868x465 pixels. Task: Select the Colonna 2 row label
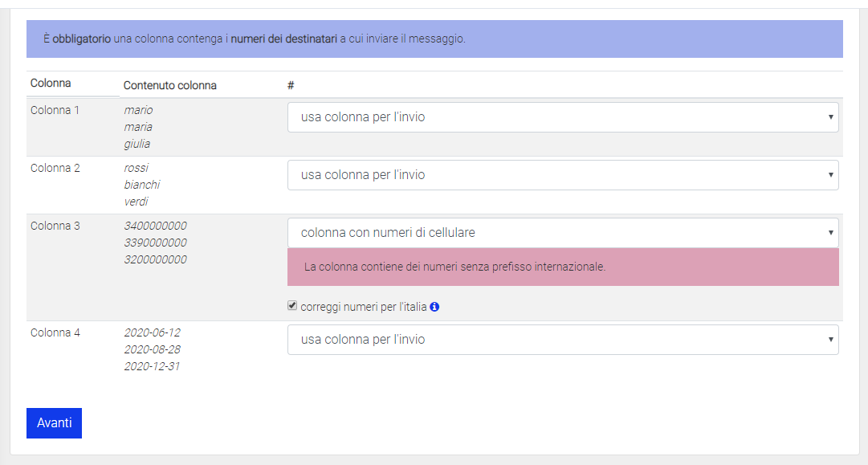[55, 168]
